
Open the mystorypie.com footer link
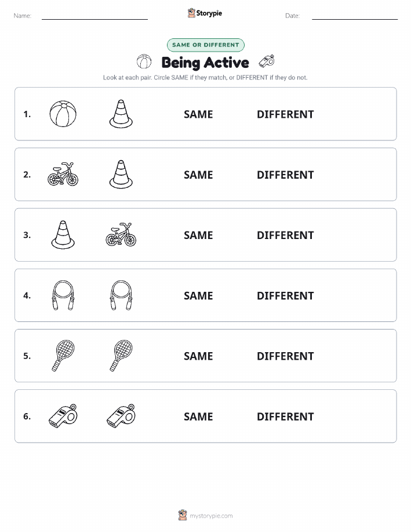tap(205, 515)
